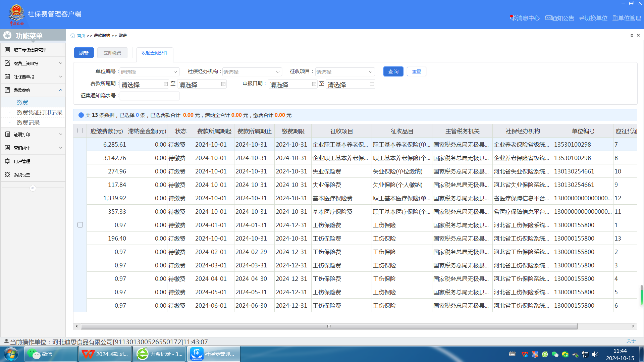Expand the 查询统计 menu chevron
Viewport: 644px width, 362px height.
(61, 148)
